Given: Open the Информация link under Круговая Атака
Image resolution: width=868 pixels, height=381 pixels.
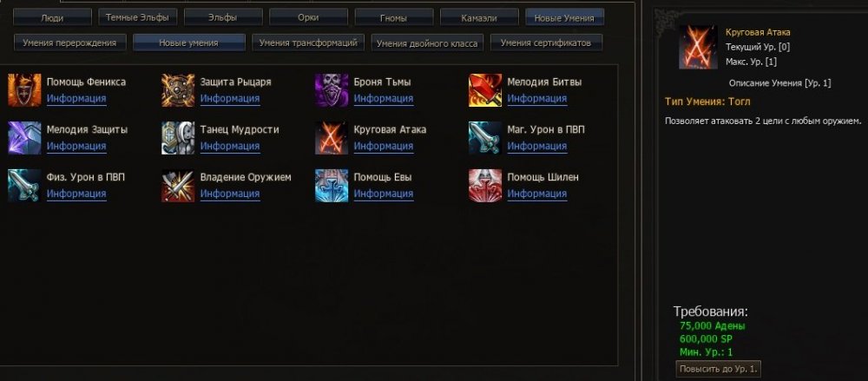Looking at the screenshot, I should tap(384, 146).
